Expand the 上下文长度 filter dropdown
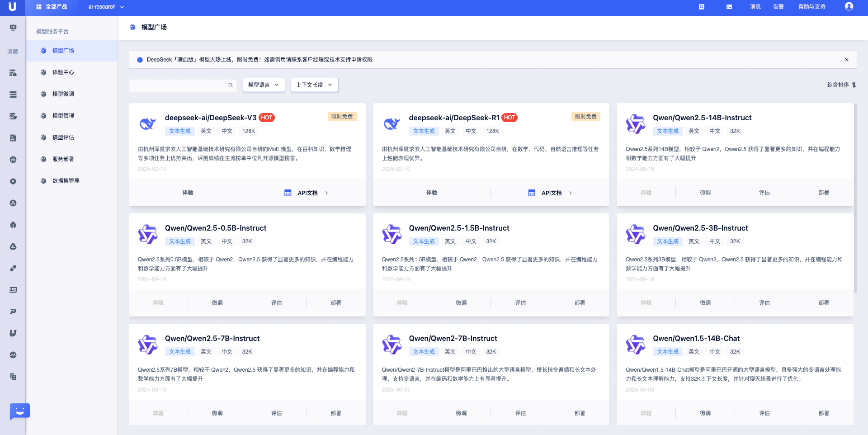This screenshot has height=435, width=868. point(314,85)
